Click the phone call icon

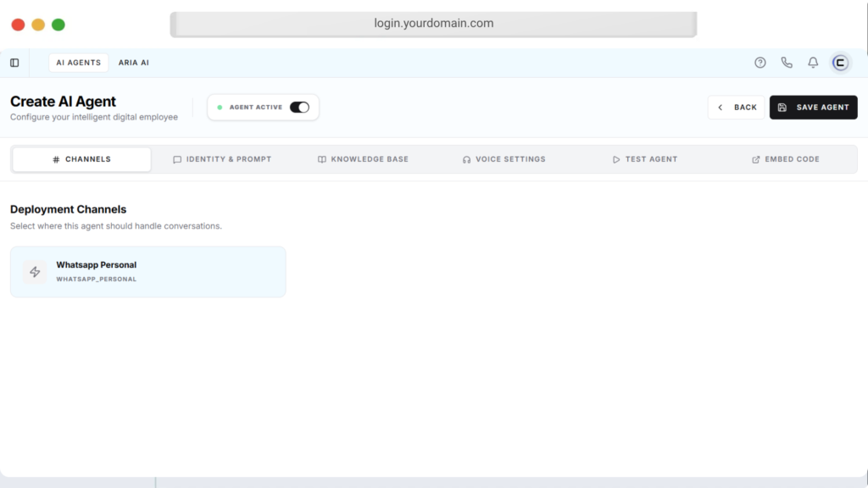click(x=787, y=63)
